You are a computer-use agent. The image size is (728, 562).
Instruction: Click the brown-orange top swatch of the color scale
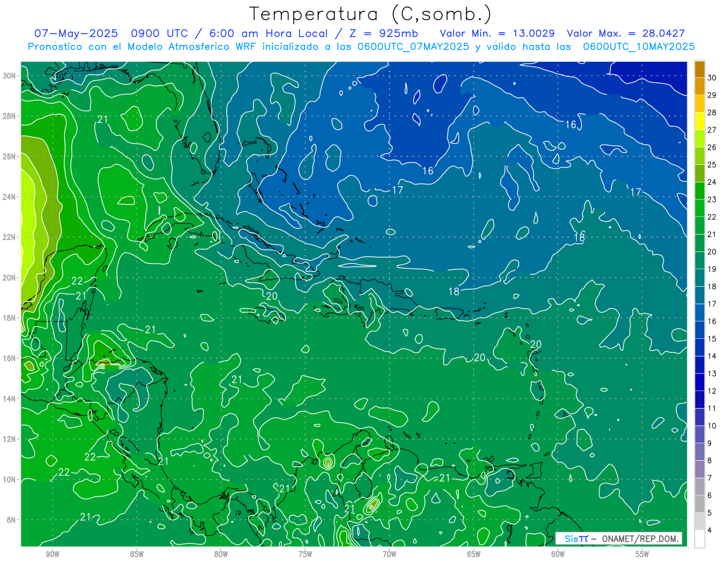(699, 69)
